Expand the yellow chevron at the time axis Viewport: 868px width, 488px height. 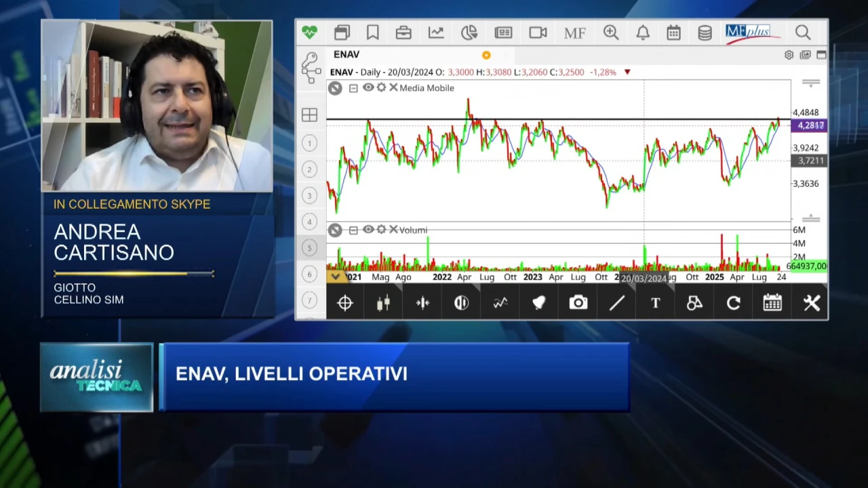point(335,277)
